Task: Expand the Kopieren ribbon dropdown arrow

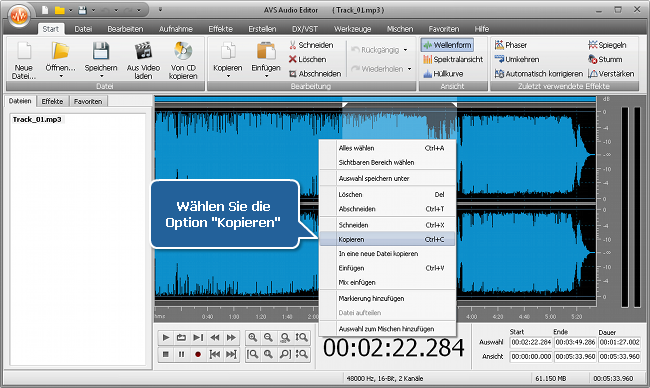Action: [x=228, y=76]
